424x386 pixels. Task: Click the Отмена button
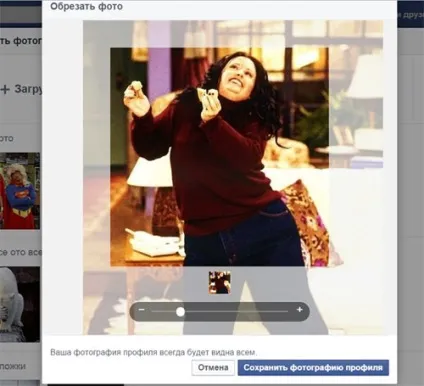pyautogui.click(x=213, y=367)
